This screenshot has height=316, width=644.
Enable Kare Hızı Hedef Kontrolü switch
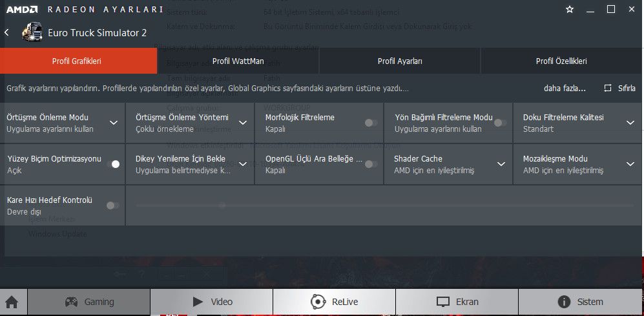click(112, 205)
